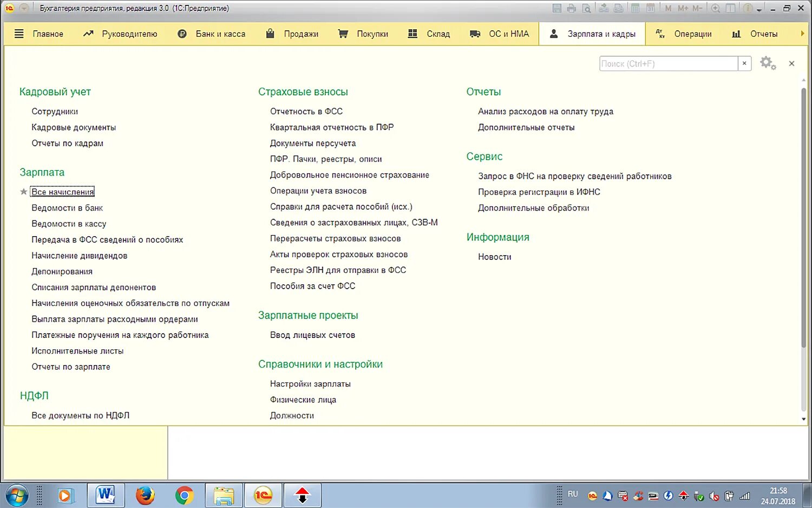812x508 pixels.
Task: Click the zoom magnifier icon in title bar
Action: (x=716, y=8)
